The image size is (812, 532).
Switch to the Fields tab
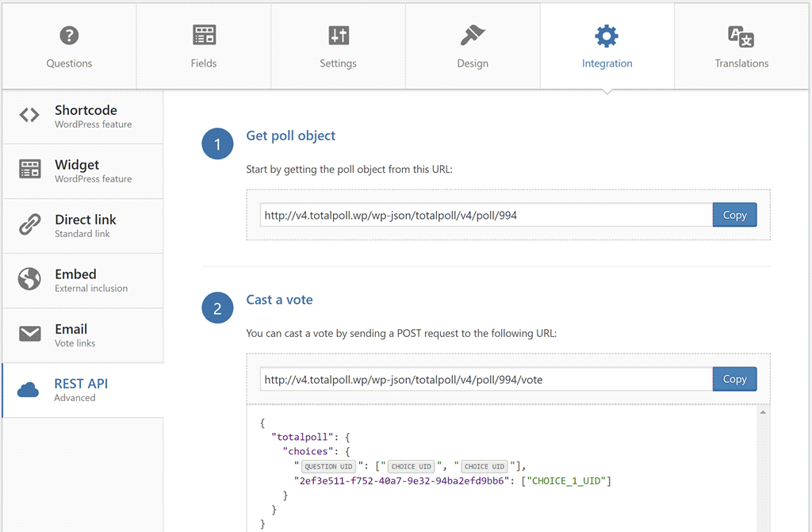[x=204, y=45]
